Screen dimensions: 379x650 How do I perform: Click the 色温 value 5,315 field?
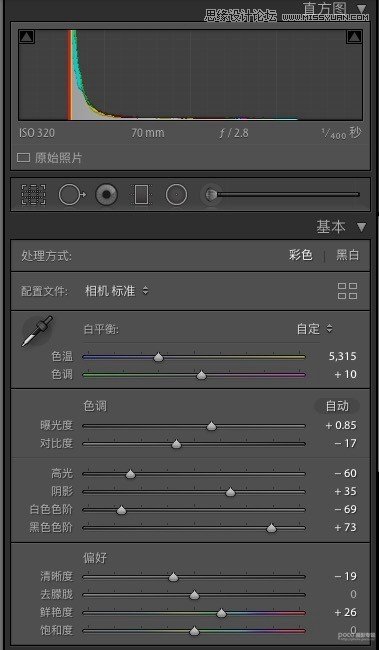[343, 356]
